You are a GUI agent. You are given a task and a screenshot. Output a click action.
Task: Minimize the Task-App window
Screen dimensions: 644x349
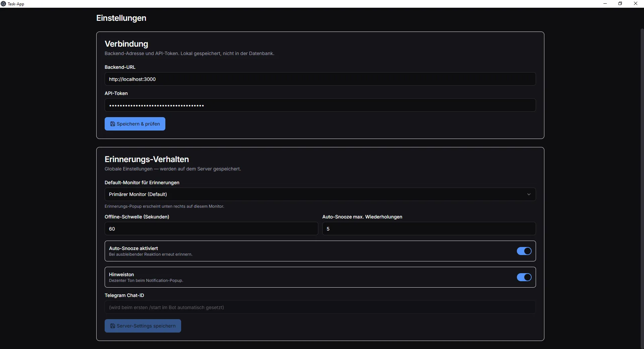click(x=605, y=4)
